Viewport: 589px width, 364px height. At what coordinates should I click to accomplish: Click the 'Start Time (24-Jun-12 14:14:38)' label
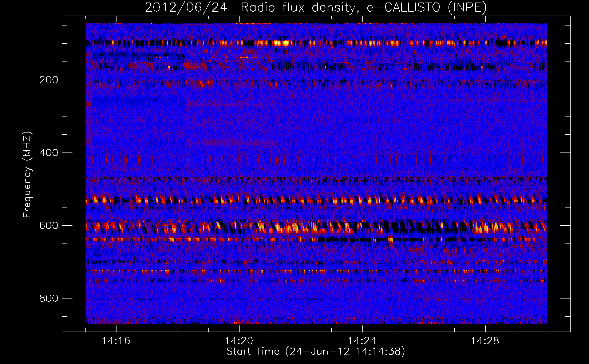click(x=316, y=352)
